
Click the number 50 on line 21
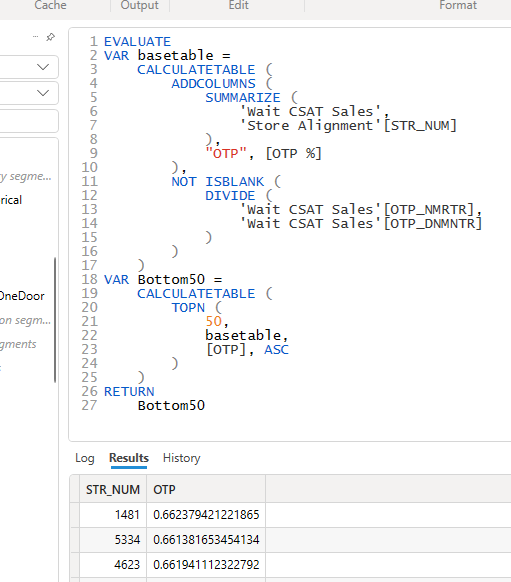click(x=214, y=321)
